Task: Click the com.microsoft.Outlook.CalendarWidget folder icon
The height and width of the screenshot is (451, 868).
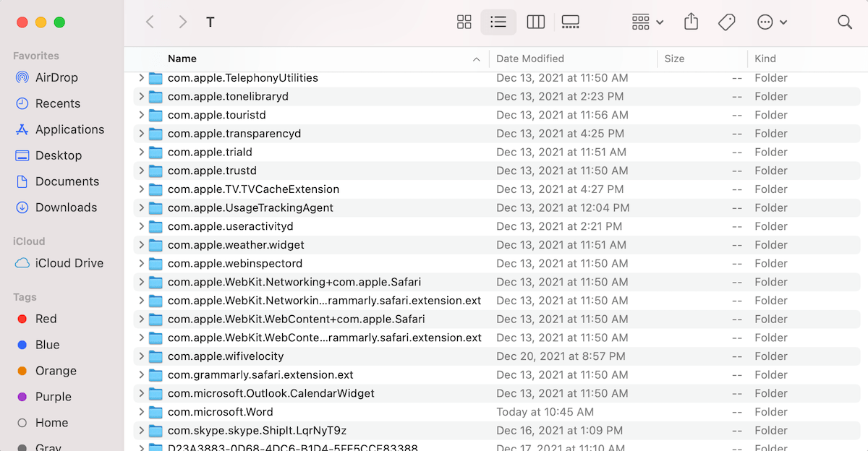Action: (x=156, y=393)
